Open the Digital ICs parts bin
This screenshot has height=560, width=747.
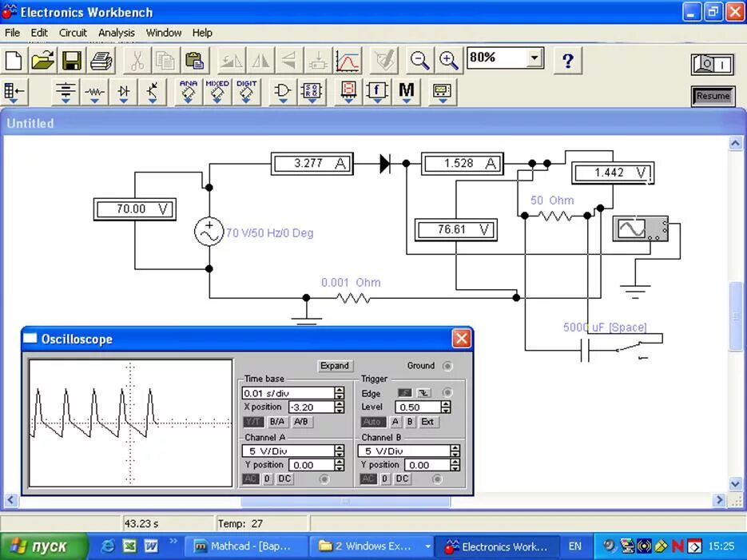pos(246,91)
